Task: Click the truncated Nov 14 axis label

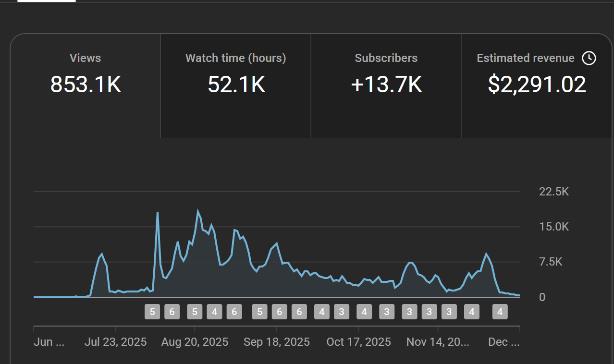Action: [438, 342]
